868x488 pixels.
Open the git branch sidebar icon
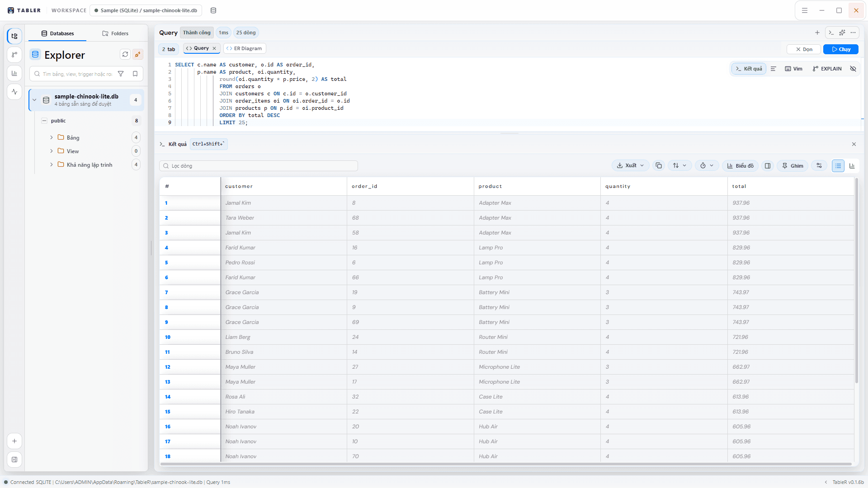pos(14,55)
